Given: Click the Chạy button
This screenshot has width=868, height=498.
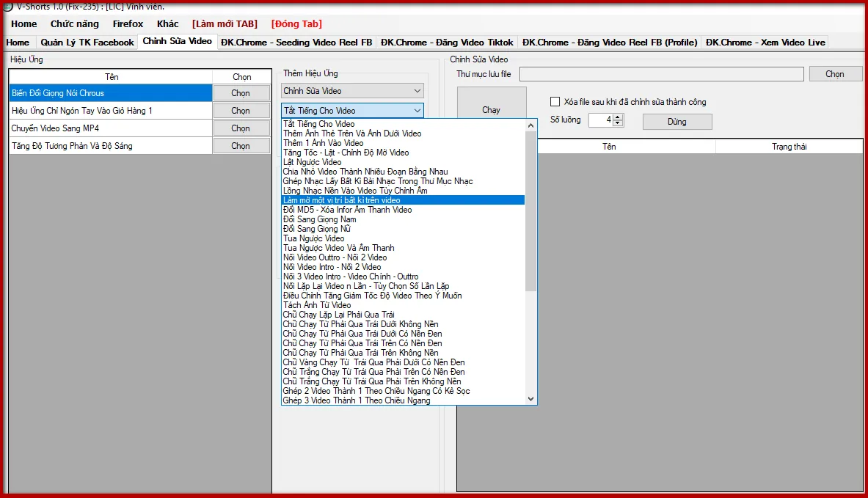Looking at the screenshot, I should point(491,110).
